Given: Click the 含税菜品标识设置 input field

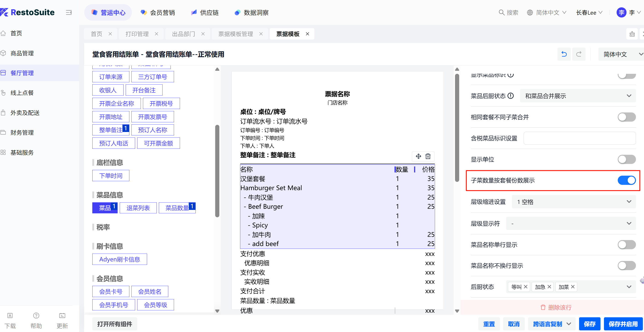Looking at the screenshot, I should [x=579, y=138].
